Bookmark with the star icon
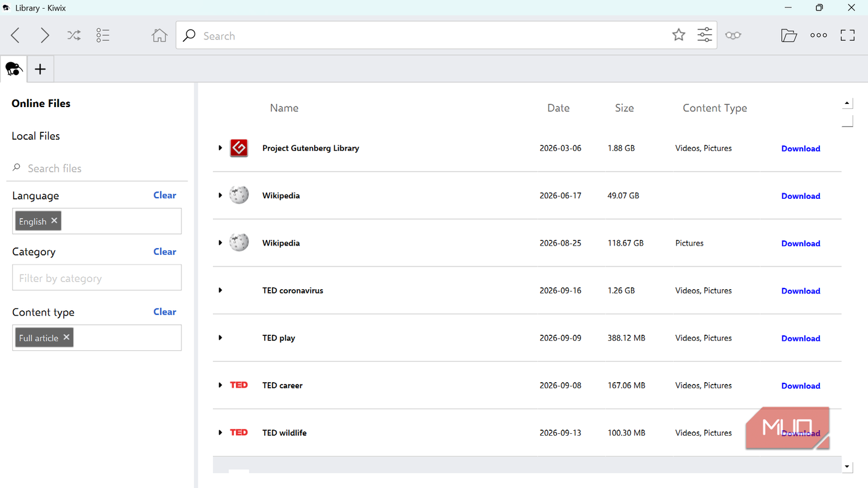This screenshot has width=868, height=488. click(678, 35)
